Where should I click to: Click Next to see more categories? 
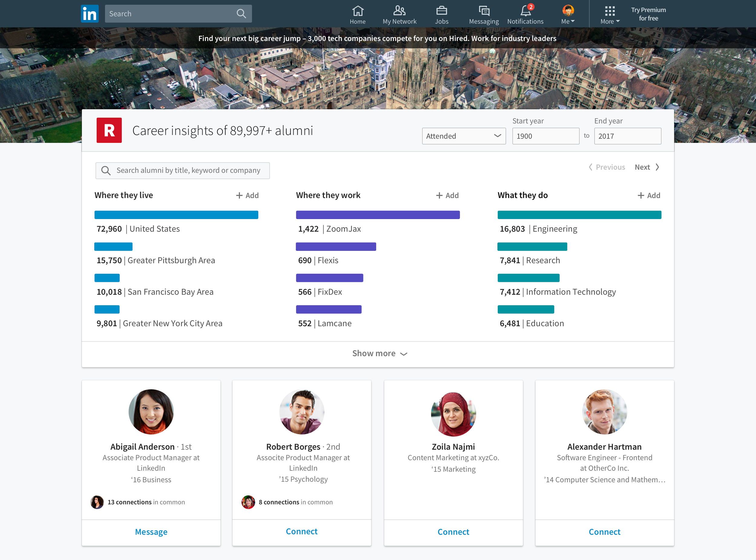(x=647, y=167)
